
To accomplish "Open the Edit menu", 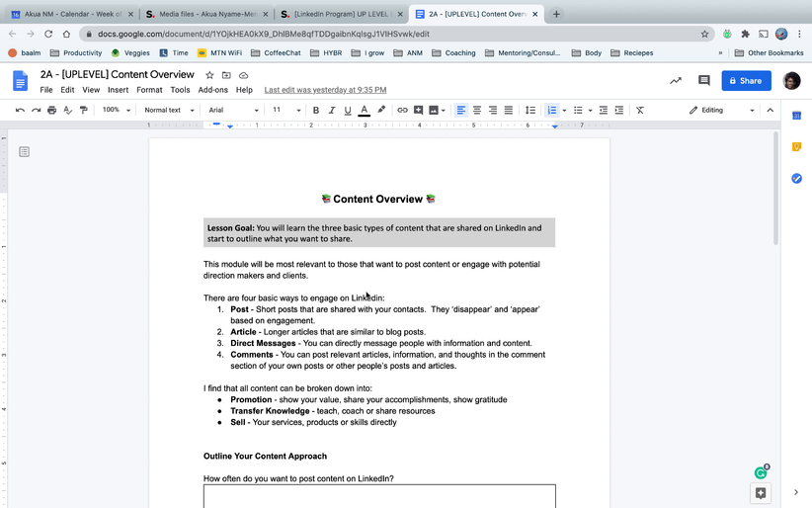I will [x=67, y=90].
